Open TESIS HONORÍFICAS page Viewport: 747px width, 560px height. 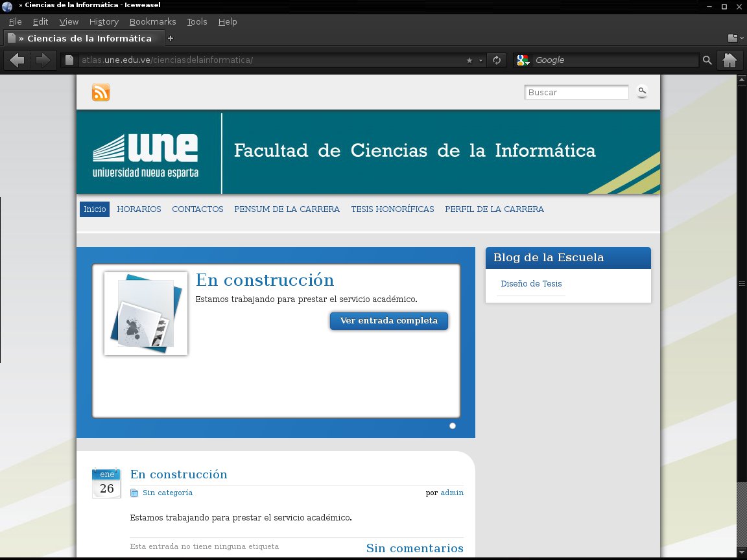click(392, 209)
